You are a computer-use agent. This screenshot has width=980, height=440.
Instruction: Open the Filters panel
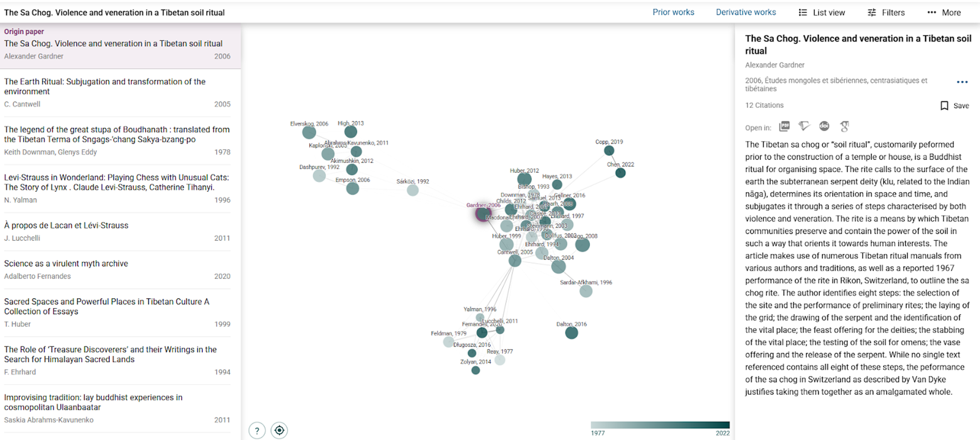(886, 13)
